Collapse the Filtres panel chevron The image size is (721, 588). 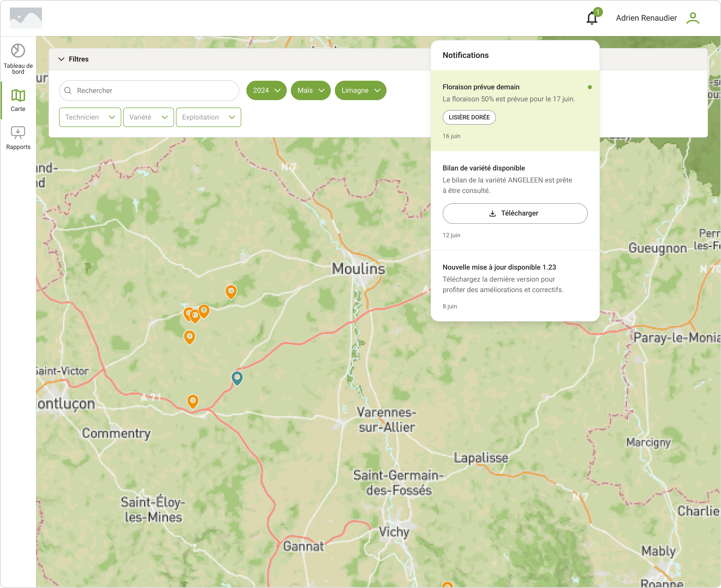coord(61,59)
